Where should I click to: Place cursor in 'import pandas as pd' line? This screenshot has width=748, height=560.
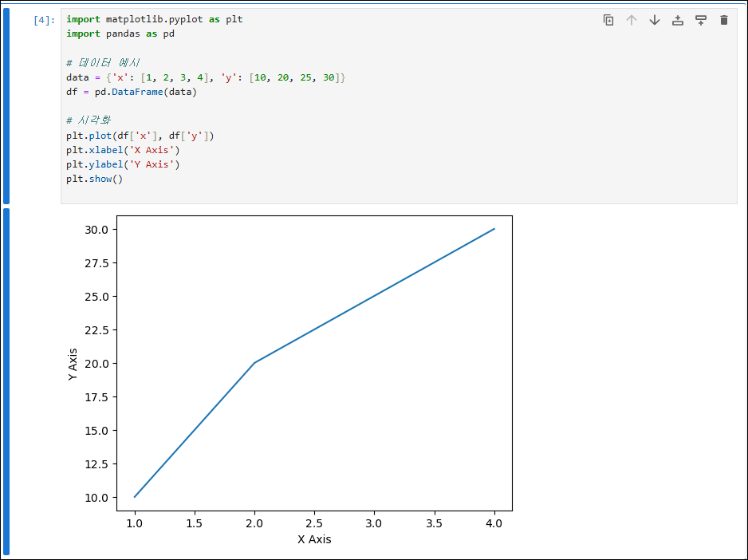click(x=120, y=34)
